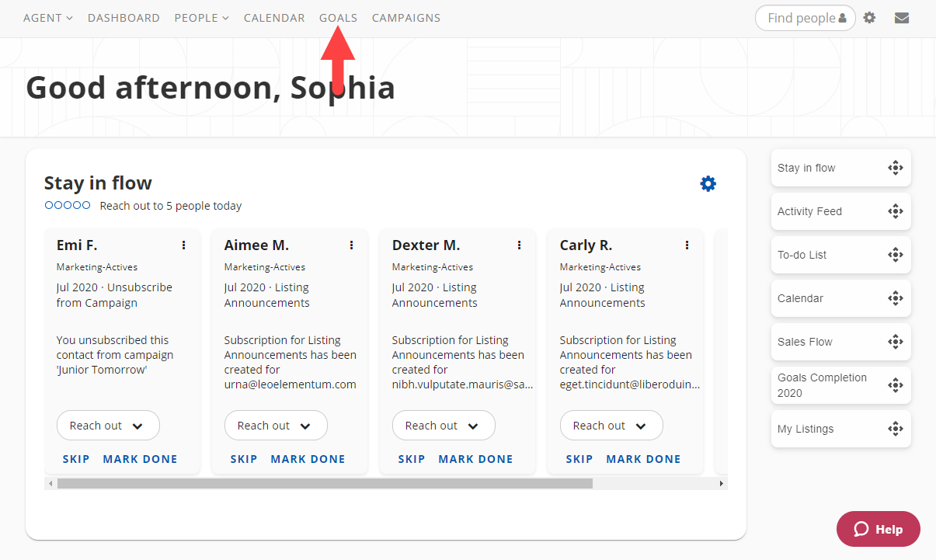The image size is (936, 560).
Task: Open Dexter M. card options menu
Action: point(520,245)
